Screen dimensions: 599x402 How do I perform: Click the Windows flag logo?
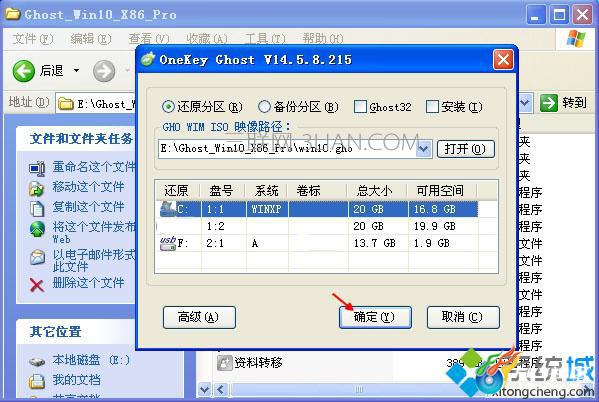[x=576, y=39]
